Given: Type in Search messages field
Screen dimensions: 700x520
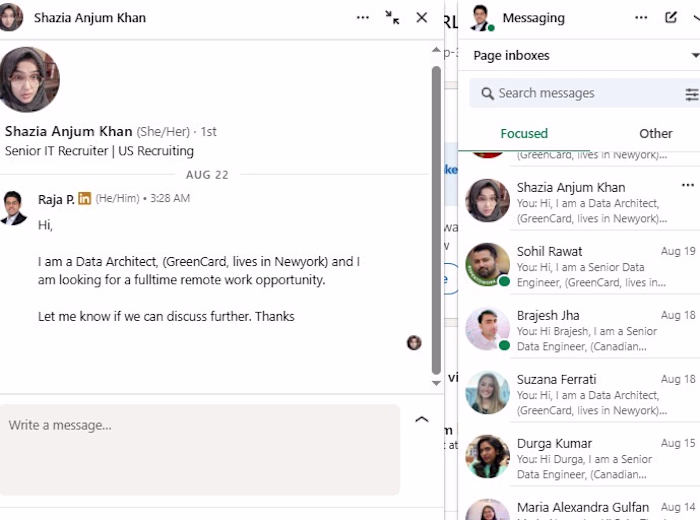Looking at the screenshot, I should coord(584,93).
